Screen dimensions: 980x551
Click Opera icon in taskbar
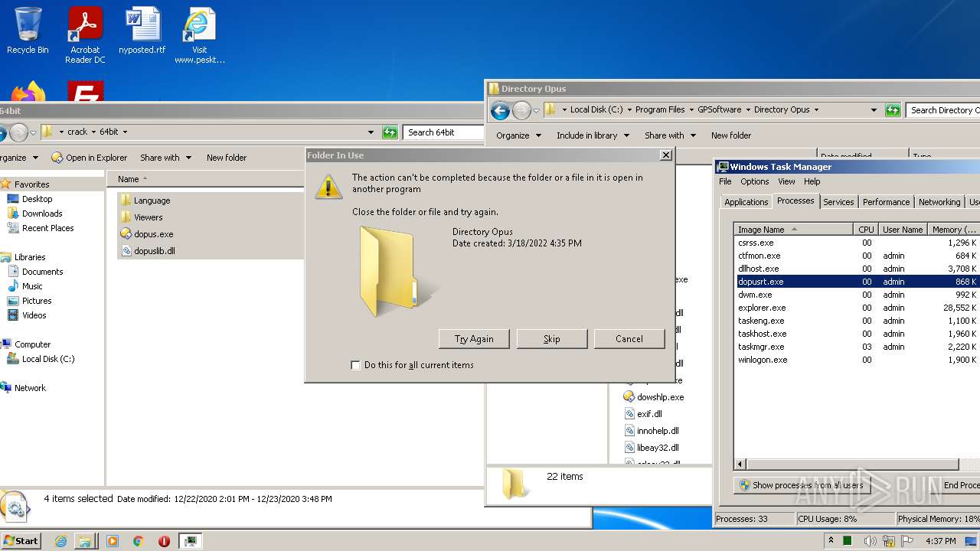[164, 541]
